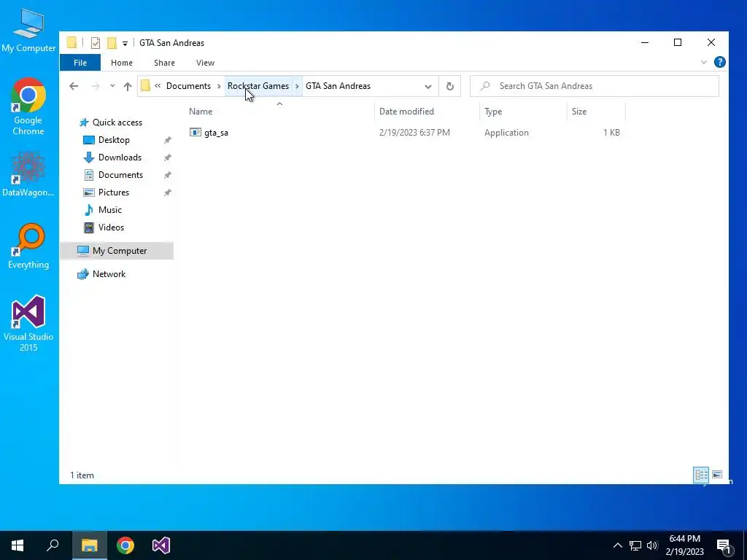Click the Properties quick access toolbar icon
The width and height of the screenshot is (747, 560).
(96, 43)
